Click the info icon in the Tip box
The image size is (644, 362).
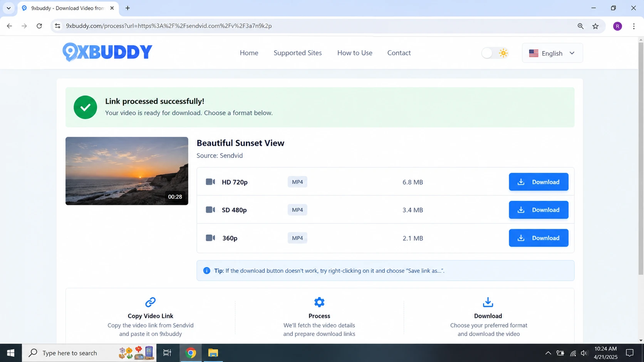click(206, 270)
